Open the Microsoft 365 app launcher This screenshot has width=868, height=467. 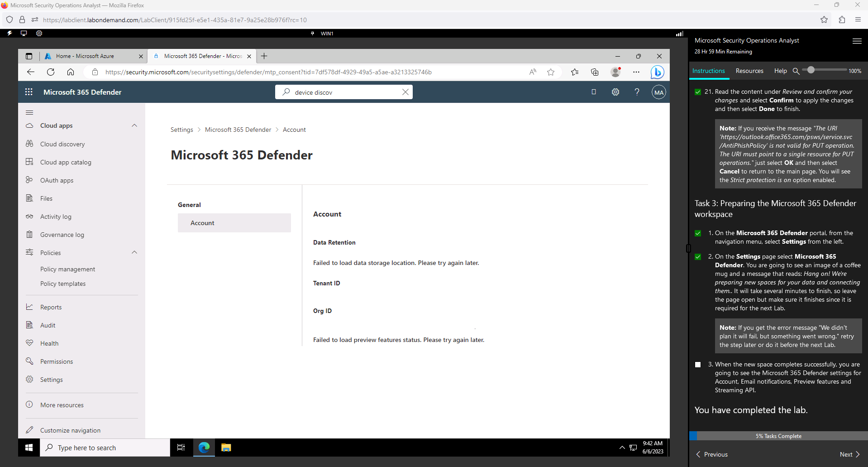29,91
